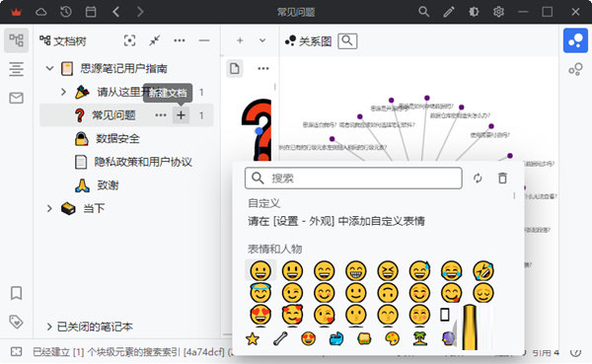Choose the rolling on floor laughing emoji

[x=483, y=270]
